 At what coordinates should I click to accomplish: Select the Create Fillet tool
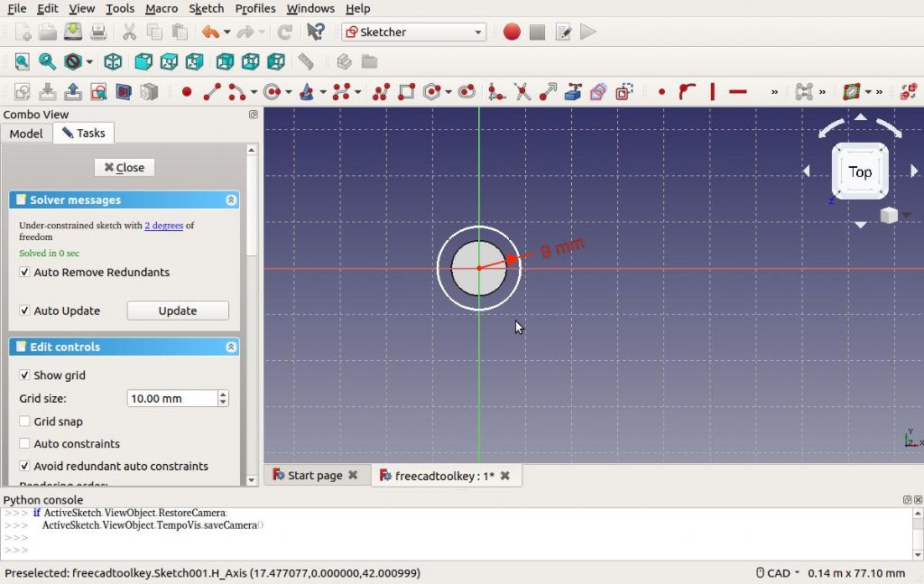497,92
